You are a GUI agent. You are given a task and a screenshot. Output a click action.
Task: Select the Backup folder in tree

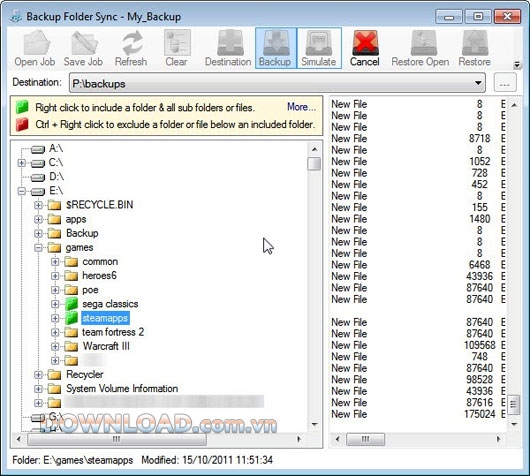[82, 233]
